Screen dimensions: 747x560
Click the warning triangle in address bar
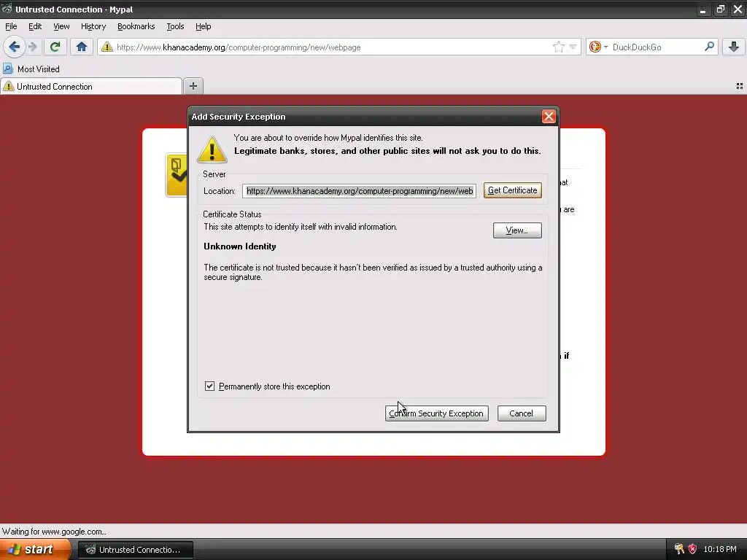coord(107,47)
